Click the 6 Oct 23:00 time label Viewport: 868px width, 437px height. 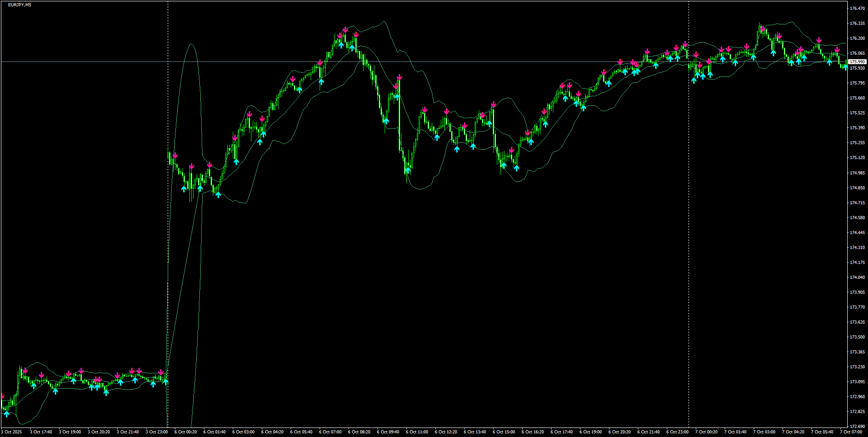tap(677, 432)
